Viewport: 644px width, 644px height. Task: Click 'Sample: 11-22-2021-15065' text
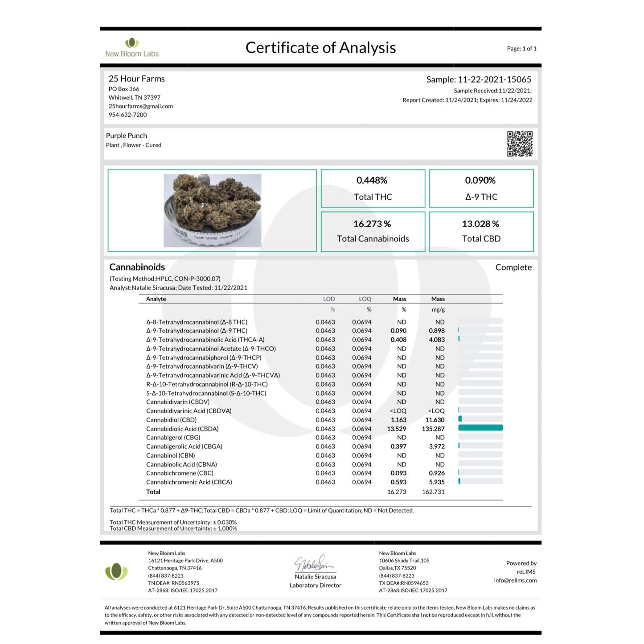[x=479, y=79]
